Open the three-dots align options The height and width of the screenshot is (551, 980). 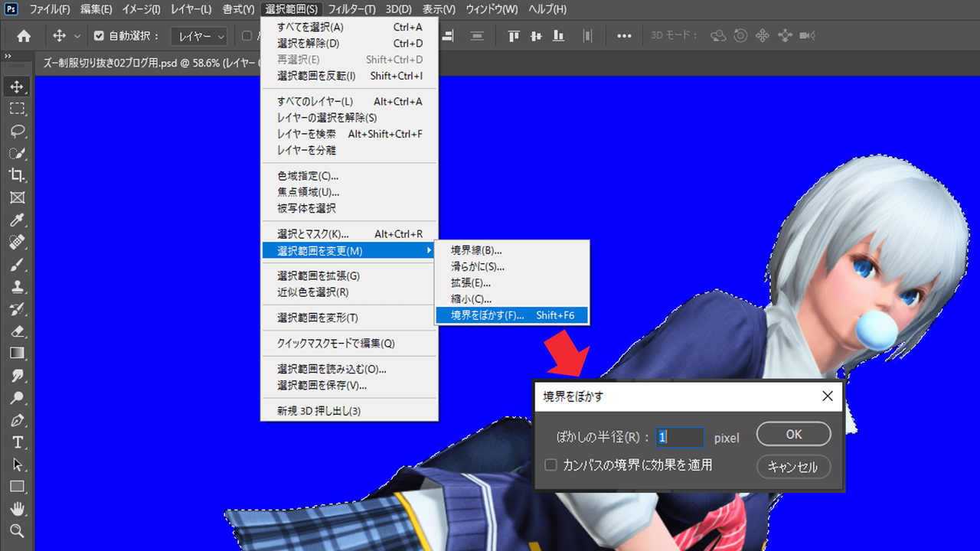coord(625,36)
